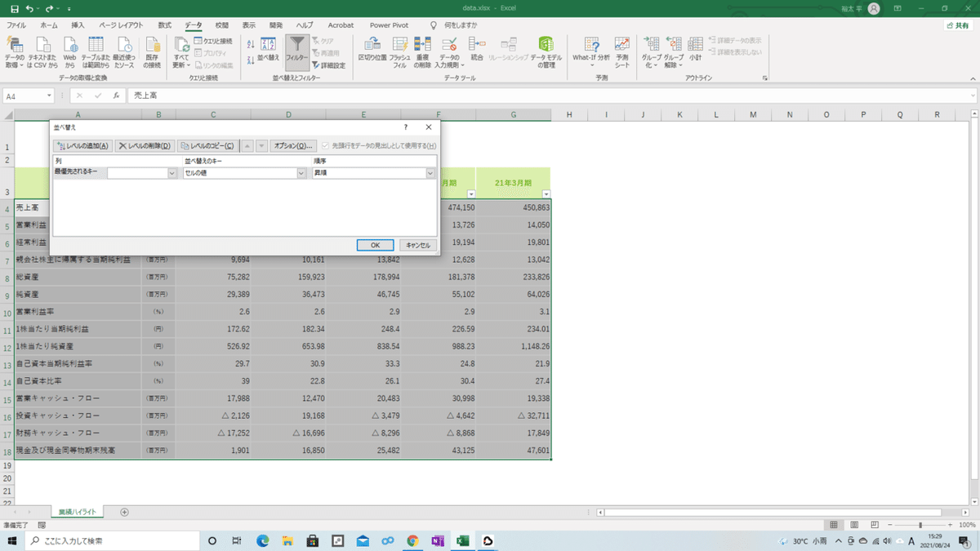
Task: Switch to the 挿入 tab
Action: [x=78, y=25]
